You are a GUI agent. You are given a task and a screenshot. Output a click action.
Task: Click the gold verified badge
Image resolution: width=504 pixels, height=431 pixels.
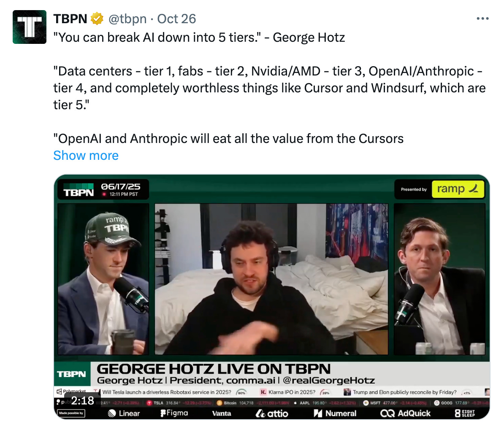97,19
